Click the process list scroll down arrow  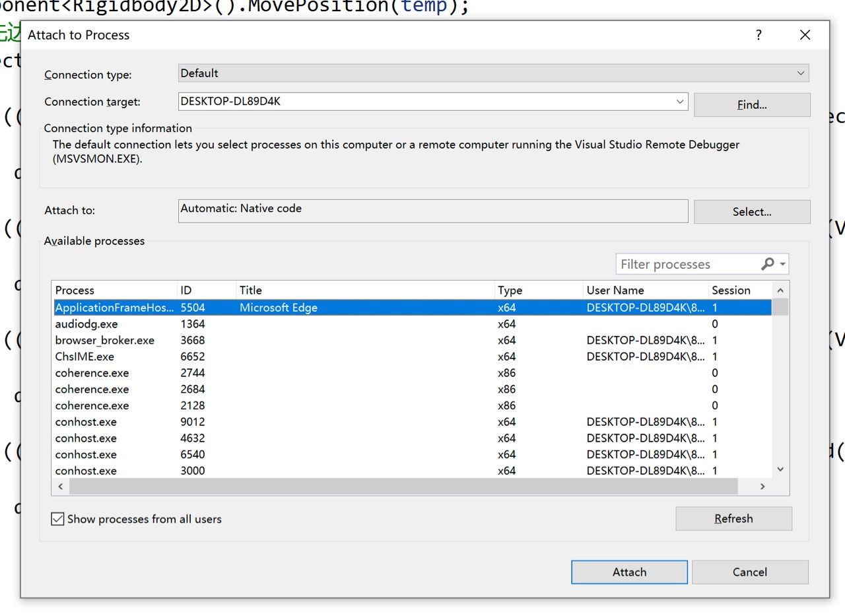[x=780, y=469]
